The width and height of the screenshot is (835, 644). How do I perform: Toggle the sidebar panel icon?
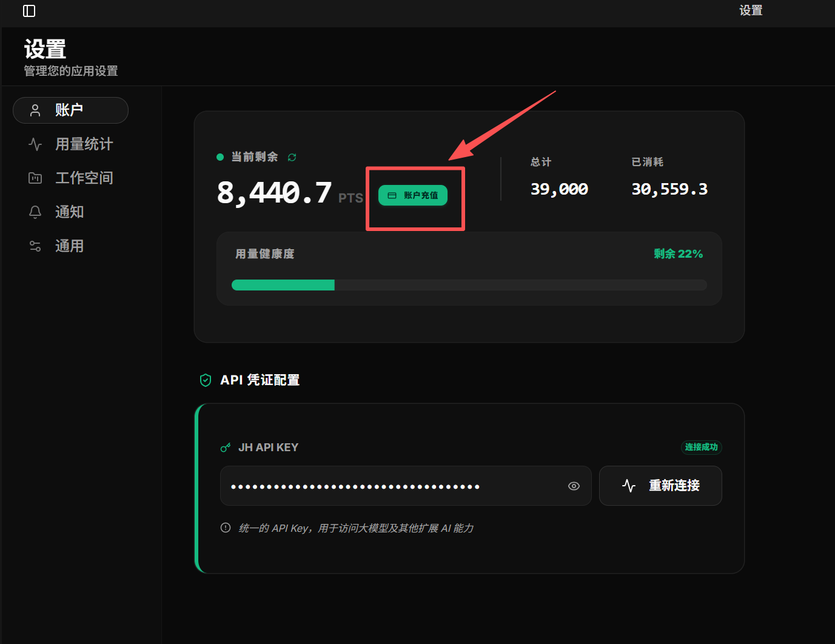[29, 11]
